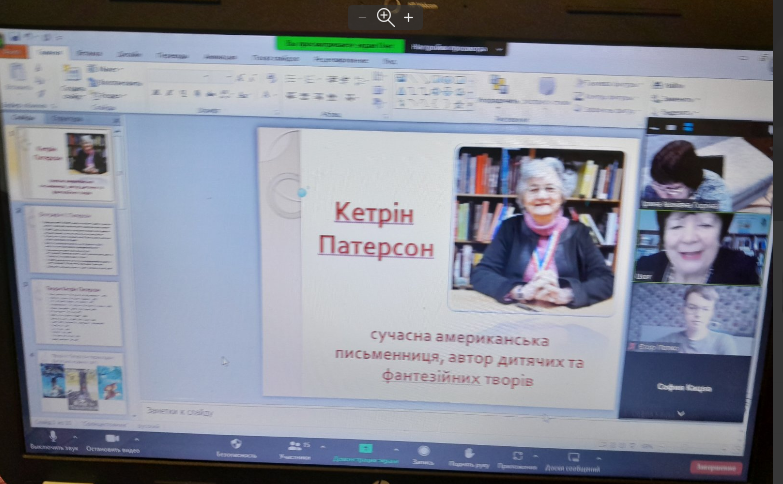Close the slides thumbnail pane
This screenshot has width=783, height=484.
[x=116, y=120]
